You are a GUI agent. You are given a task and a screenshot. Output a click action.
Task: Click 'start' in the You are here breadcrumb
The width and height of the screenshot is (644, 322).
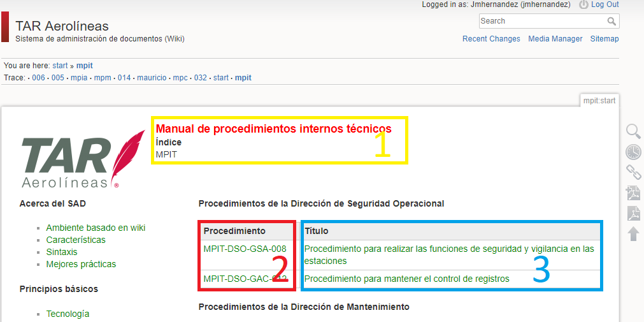point(60,66)
